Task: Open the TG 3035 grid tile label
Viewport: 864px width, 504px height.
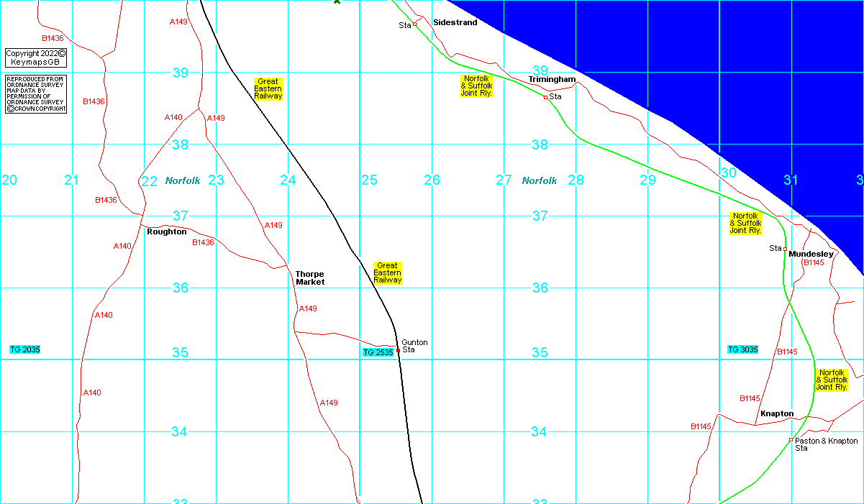Action: (742, 349)
